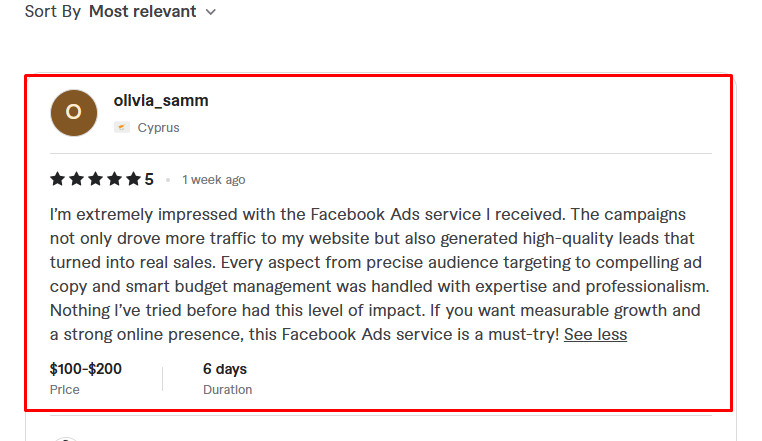Viewport: 762px width, 441px height.
Task: Click the third rating star
Action: click(x=96, y=180)
